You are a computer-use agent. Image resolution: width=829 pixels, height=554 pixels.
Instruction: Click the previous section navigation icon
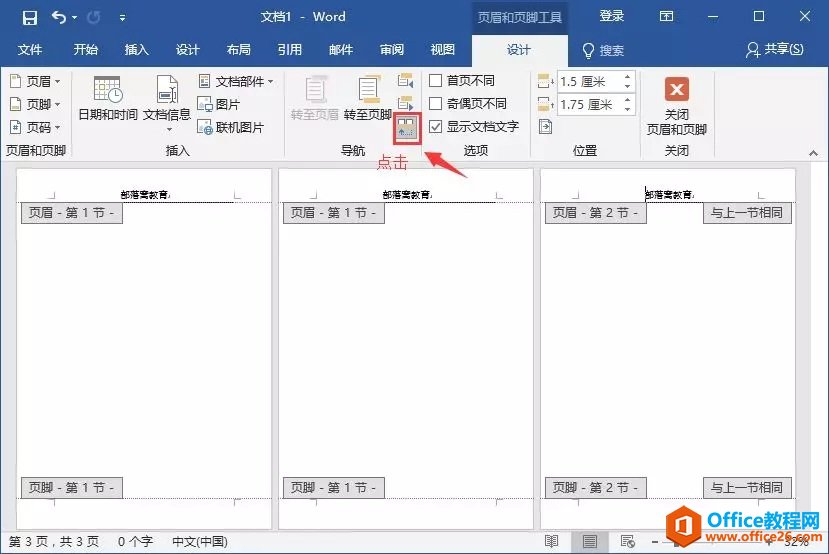[406, 80]
